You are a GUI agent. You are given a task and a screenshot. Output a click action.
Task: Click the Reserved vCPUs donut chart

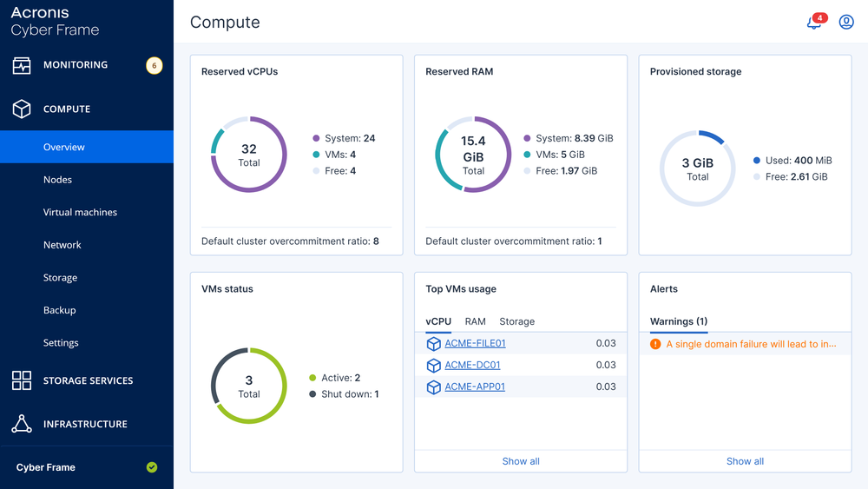coord(249,155)
